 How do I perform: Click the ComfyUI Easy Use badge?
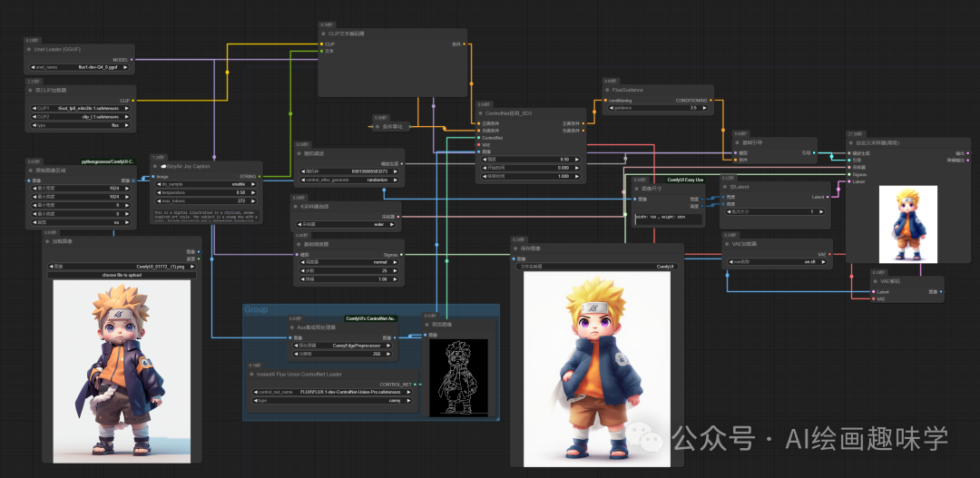coord(685,180)
